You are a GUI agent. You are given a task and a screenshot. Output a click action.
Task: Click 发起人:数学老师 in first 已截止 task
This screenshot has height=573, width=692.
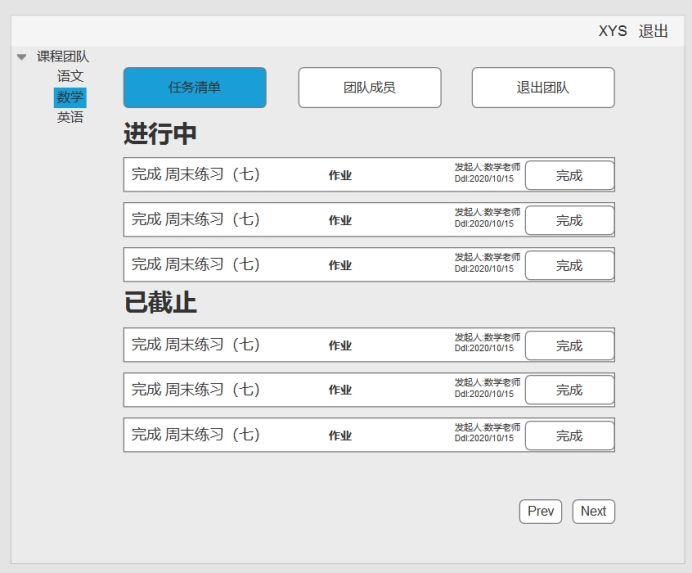pyautogui.click(x=488, y=338)
